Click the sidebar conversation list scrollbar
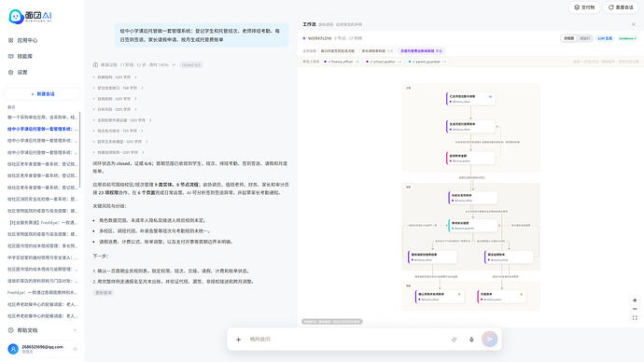Image resolution: width=644 pixels, height=362 pixels. 79,150
